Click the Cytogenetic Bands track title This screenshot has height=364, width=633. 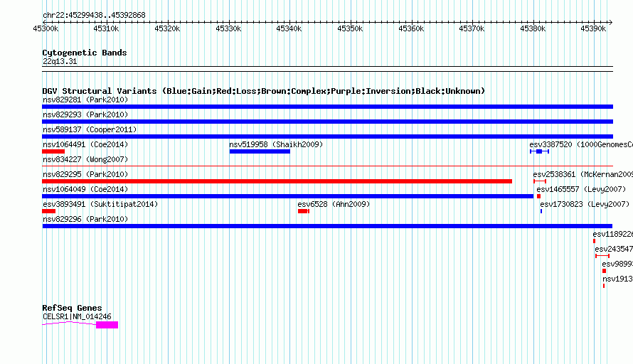(85, 53)
